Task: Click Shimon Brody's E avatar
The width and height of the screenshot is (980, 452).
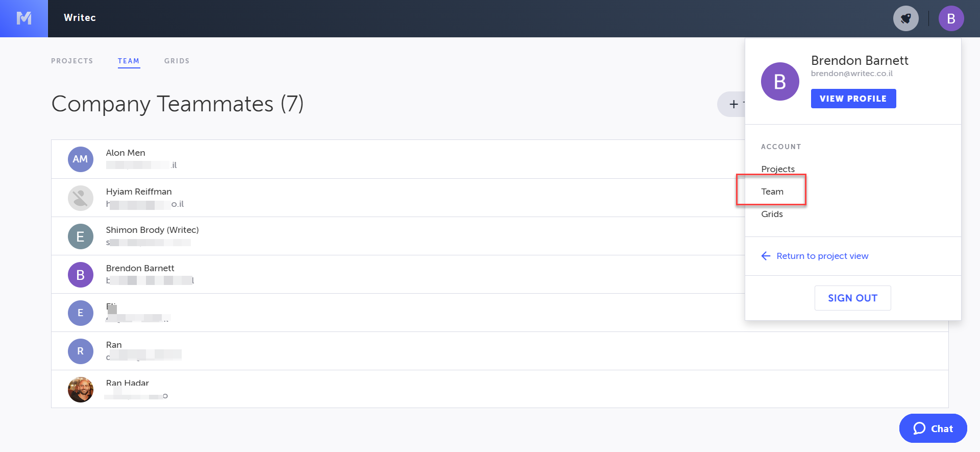Action: pos(80,236)
